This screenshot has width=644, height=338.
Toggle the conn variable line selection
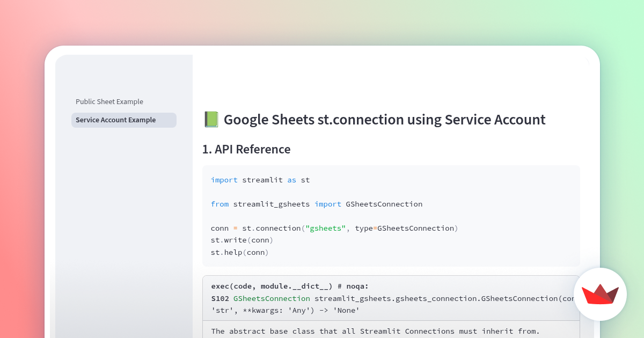(x=333, y=228)
